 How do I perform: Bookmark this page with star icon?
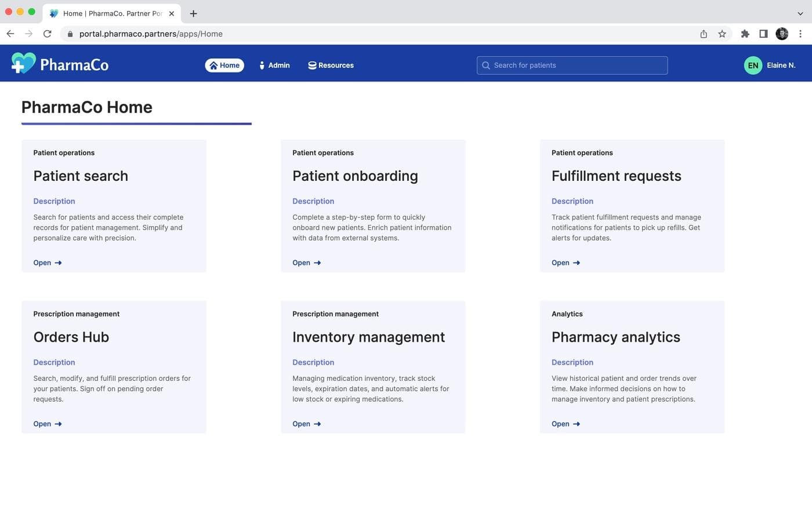click(722, 34)
